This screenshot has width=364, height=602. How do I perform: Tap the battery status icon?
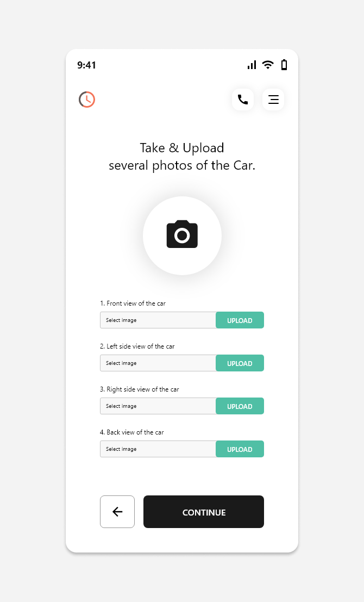pyautogui.click(x=284, y=65)
